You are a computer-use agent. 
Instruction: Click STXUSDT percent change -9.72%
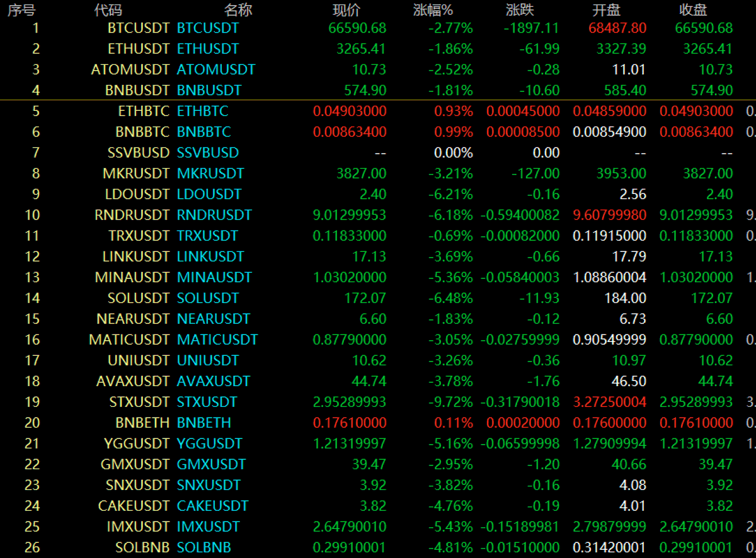click(x=450, y=402)
